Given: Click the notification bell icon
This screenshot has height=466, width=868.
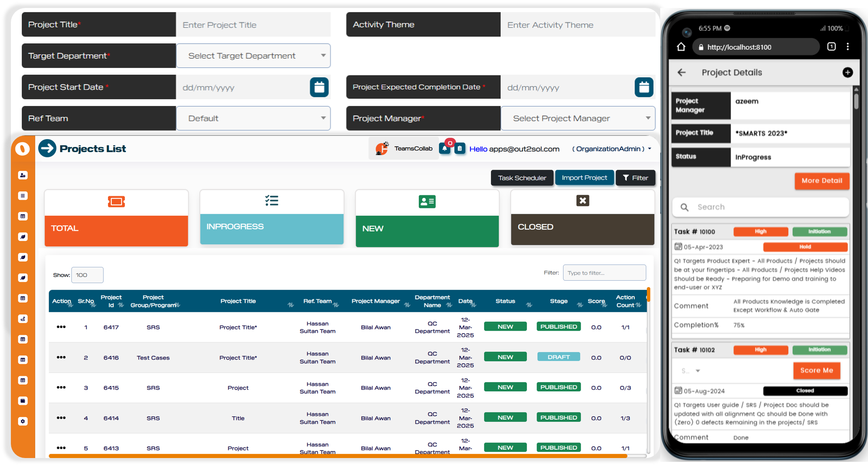Looking at the screenshot, I should (444, 148).
